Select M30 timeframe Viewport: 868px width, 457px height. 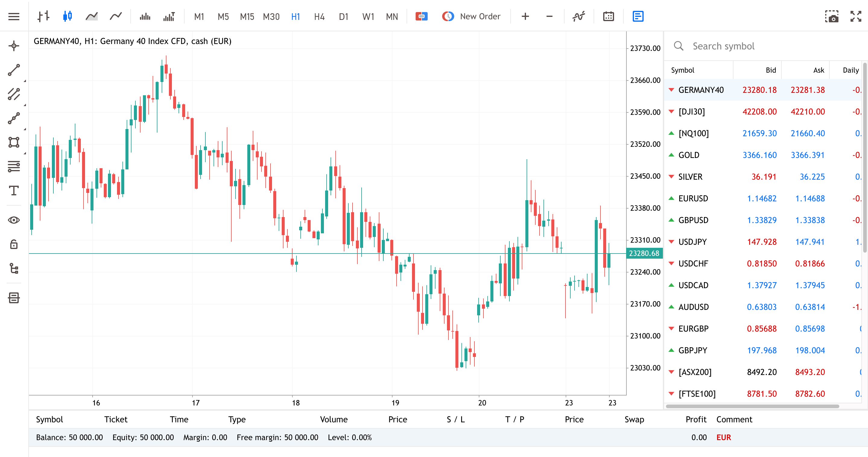pyautogui.click(x=271, y=17)
